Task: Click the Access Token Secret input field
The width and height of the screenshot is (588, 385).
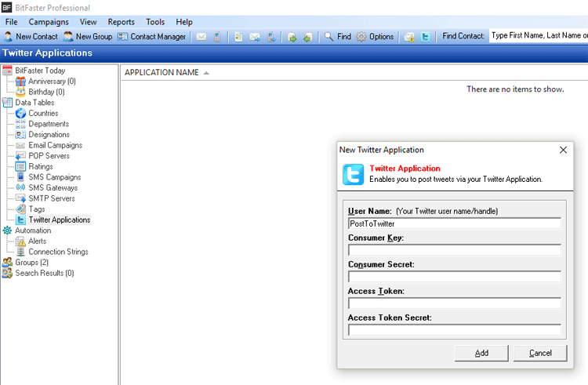Action: coord(455,330)
